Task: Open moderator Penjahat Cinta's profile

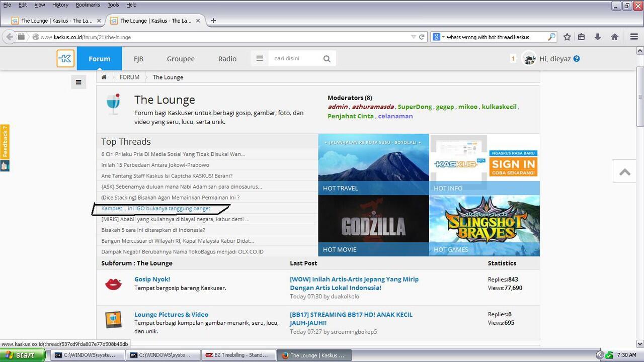Action: [351, 116]
